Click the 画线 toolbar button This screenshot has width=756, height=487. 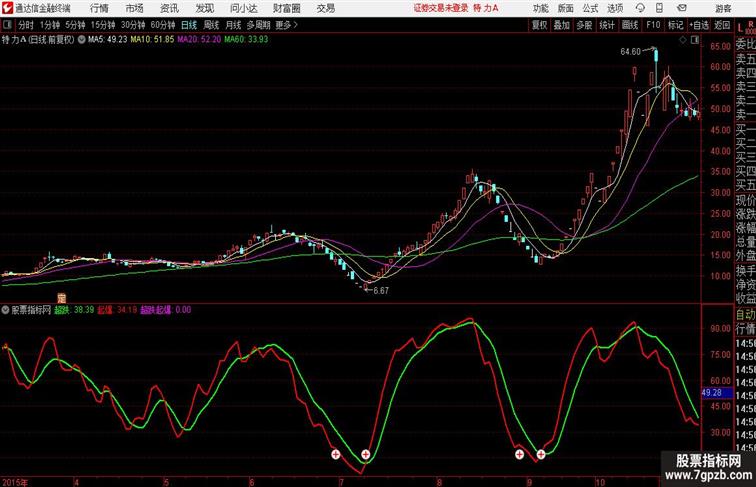pos(630,25)
